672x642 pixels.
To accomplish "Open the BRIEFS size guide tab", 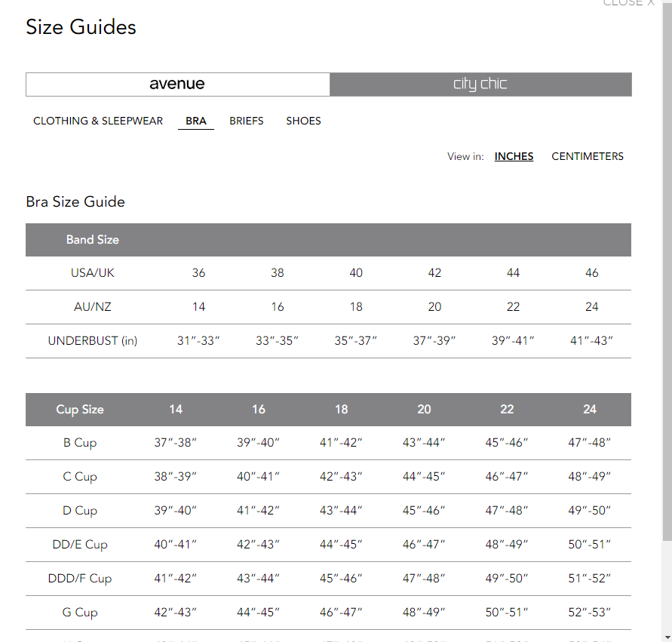I will pyautogui.click(x=247, y=121).
